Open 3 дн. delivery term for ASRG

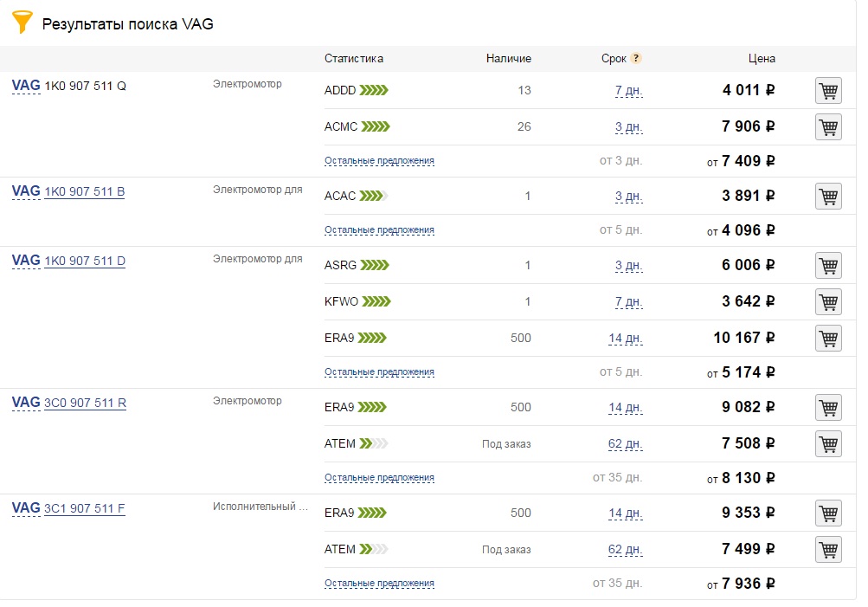pos(629,266)
